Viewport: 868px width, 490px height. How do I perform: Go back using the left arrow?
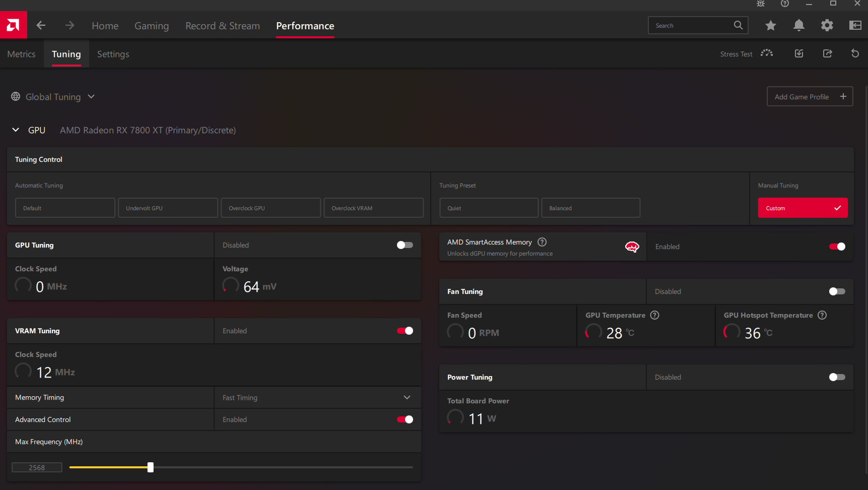41,25
